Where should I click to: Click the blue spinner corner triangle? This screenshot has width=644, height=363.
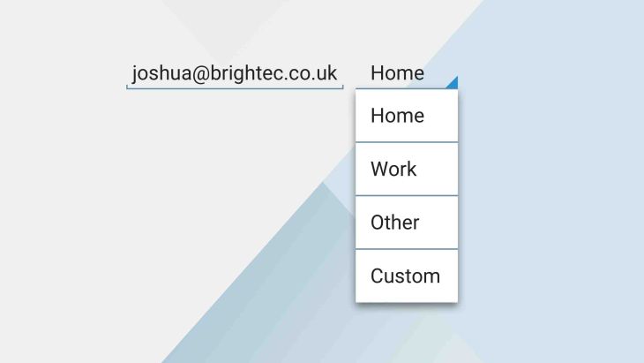click(x=452, y=82)
